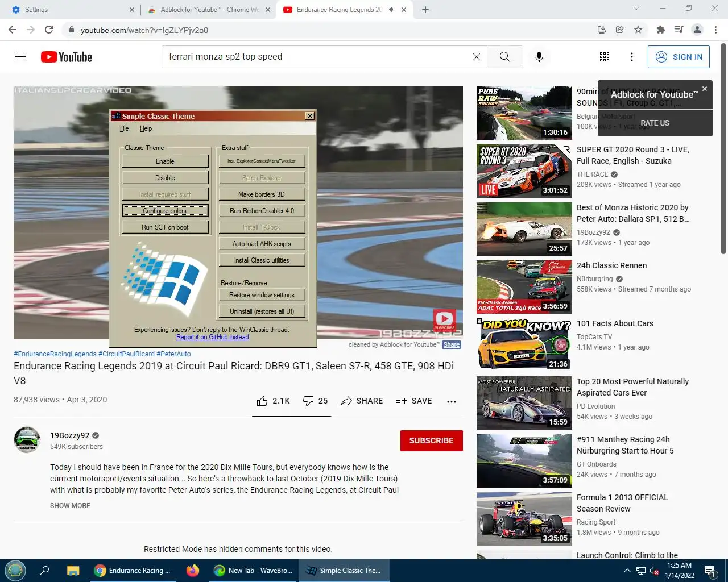Open the Chrome extensions puzzle icon
Viewport: 728px width, 582px height.
660,30
